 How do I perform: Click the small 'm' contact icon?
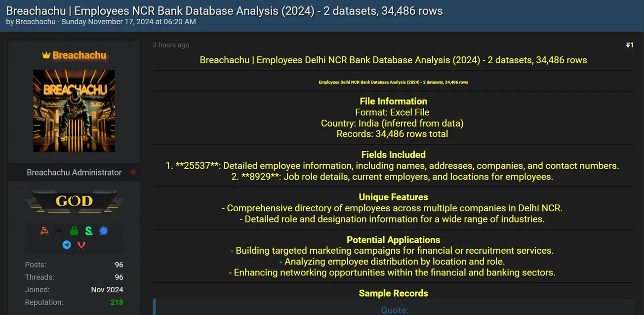coord(59,231)
